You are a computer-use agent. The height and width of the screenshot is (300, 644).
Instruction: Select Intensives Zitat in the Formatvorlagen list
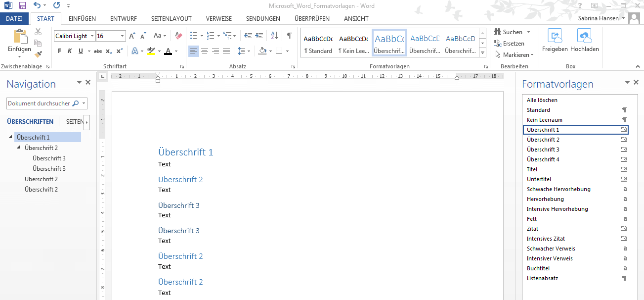[x=576, y=239]
